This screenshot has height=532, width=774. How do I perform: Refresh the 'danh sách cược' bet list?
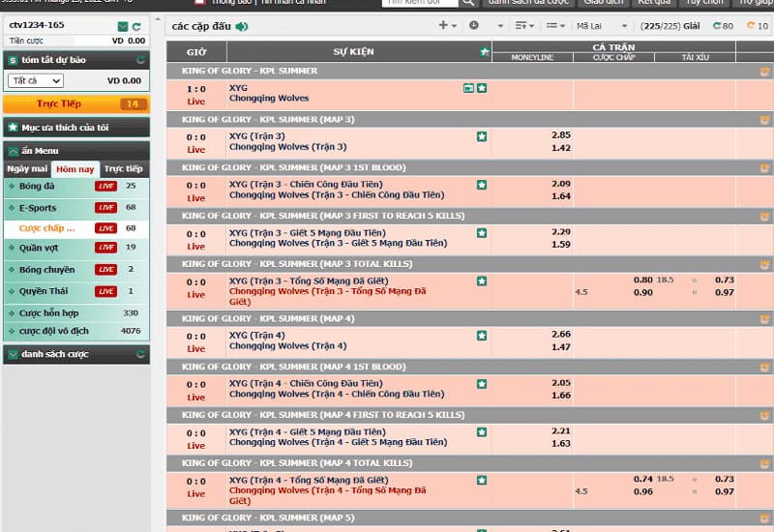point(140,354)
